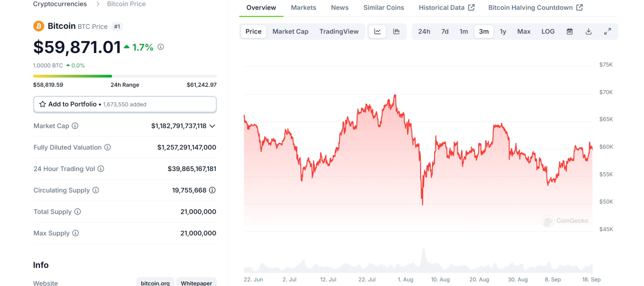
Task: Click the star icon in Add to Portfolio
Action: (x=42, y=104)
